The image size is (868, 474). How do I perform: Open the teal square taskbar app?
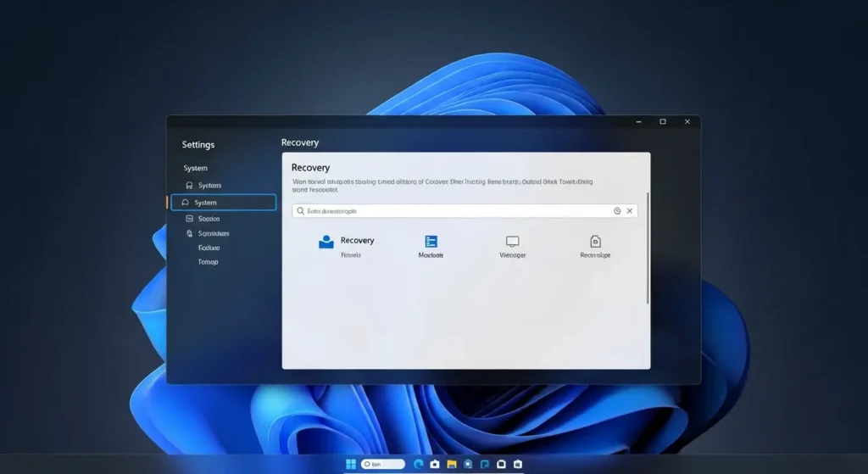tap(485, 464)
